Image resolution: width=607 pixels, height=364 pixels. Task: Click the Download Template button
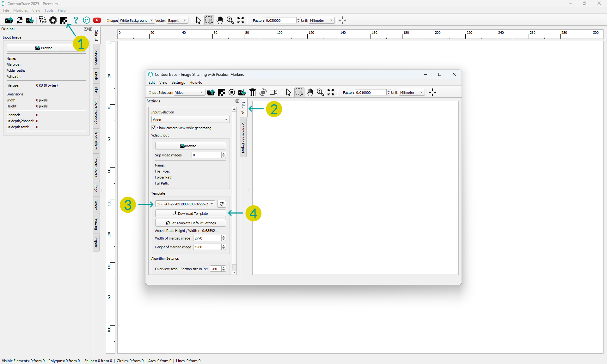click(x=190, y=214)
